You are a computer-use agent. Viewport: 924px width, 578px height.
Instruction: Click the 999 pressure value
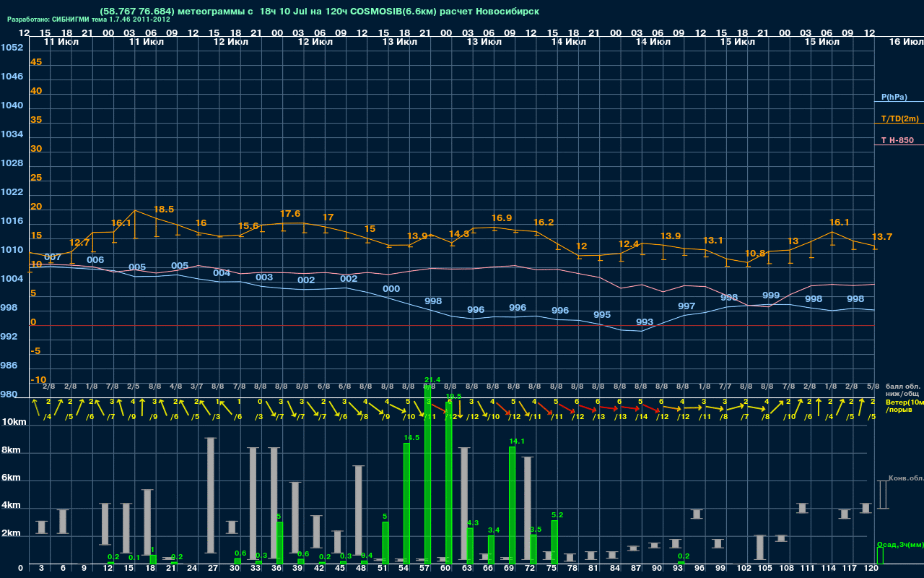tap(771, 295)
